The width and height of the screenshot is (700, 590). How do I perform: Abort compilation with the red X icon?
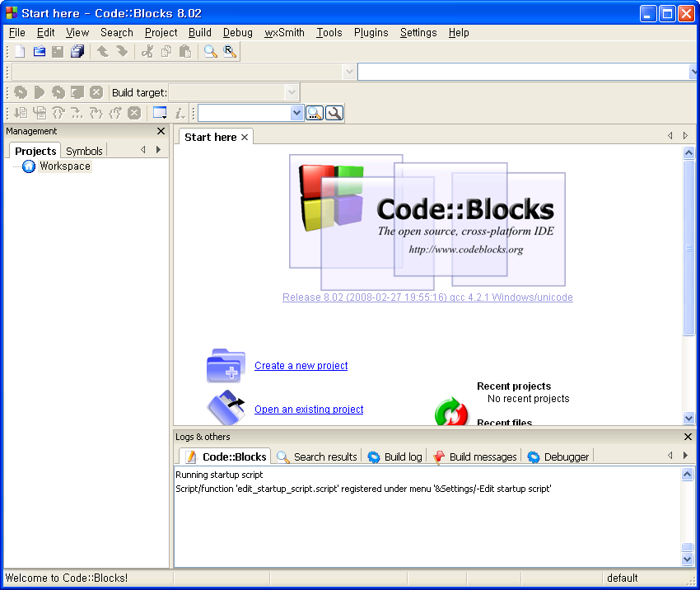click(x=96, y=92)
